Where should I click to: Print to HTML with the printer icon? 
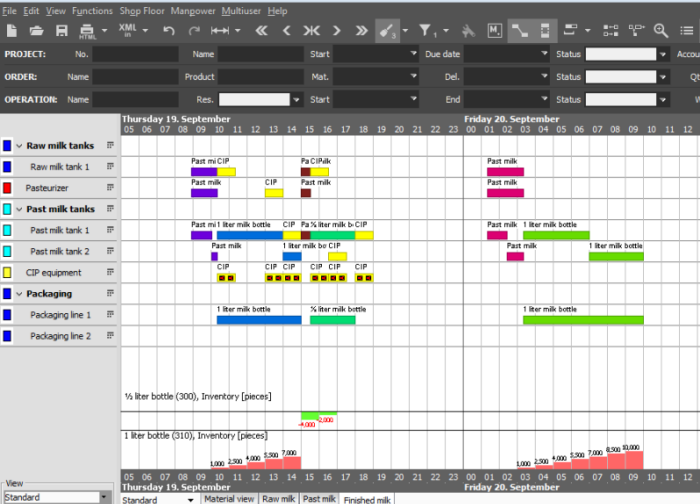(87, 31)
